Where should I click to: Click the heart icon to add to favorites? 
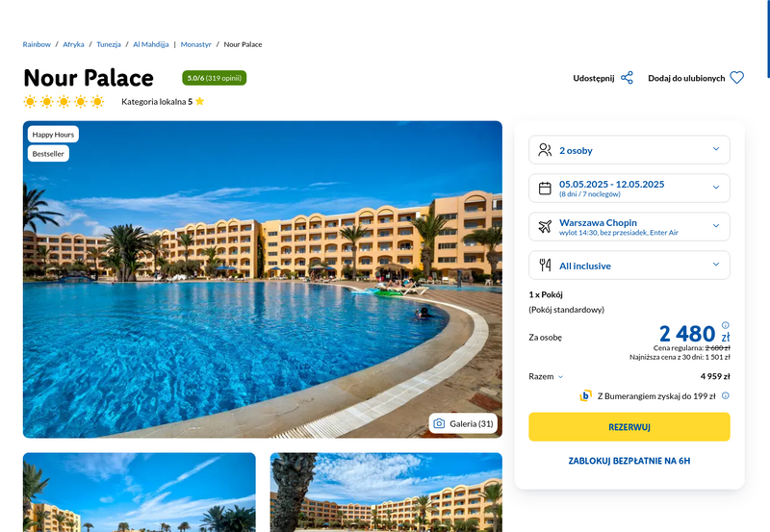736,78
